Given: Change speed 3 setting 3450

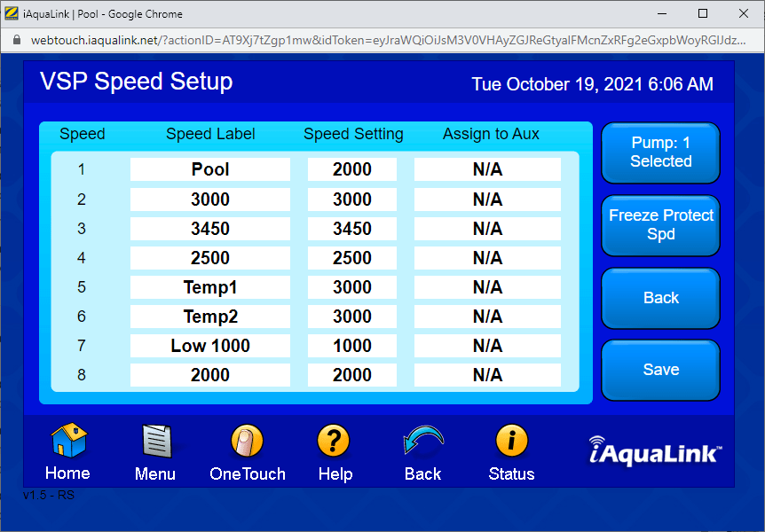Looking at the screenshot, I should click(x=352, y=229).
